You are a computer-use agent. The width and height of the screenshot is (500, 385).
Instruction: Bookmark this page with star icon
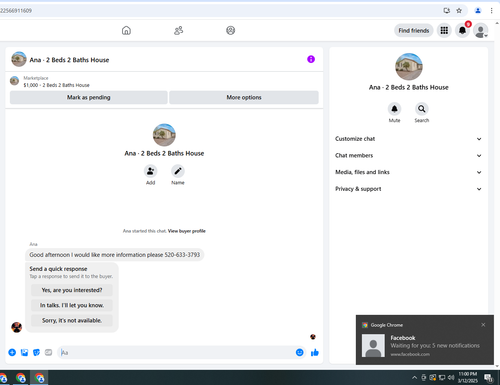point(459,11)
